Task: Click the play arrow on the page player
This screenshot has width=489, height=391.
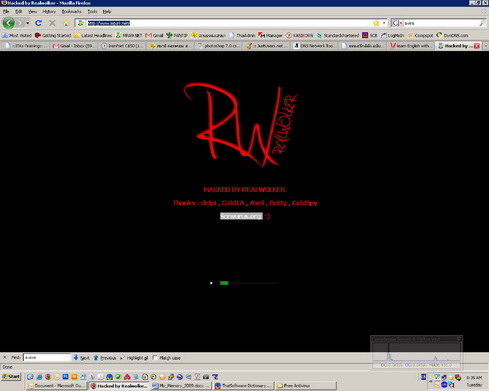Action: pos(211,283)
